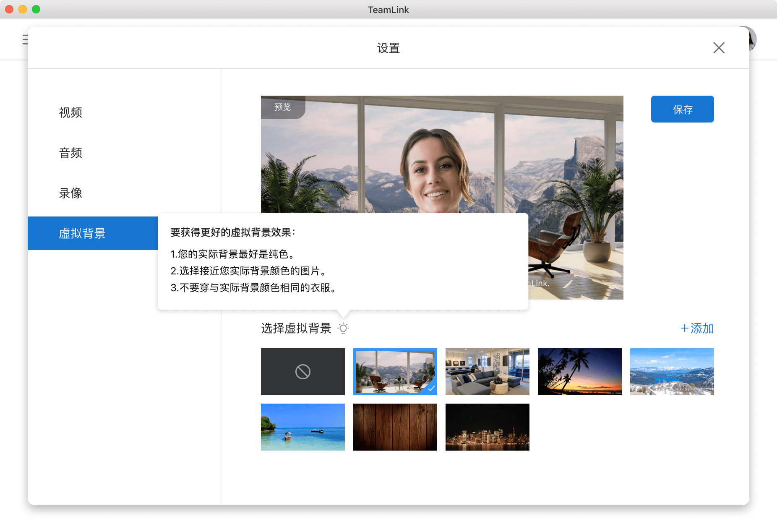Open the hamburger menu behind dialog
This screenshot has width=777, height=532.
pos(25,39)
